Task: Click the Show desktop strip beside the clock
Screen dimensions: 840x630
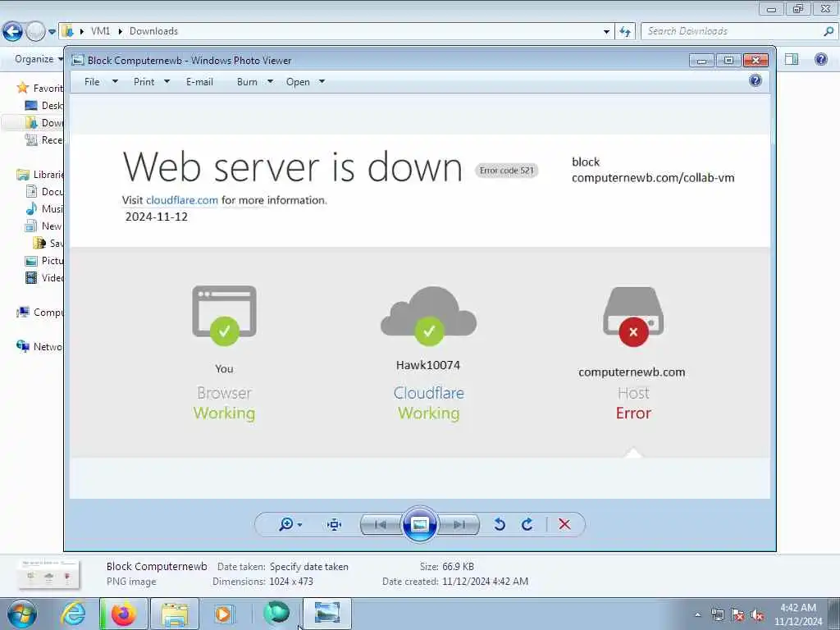Action: point(834,614)
